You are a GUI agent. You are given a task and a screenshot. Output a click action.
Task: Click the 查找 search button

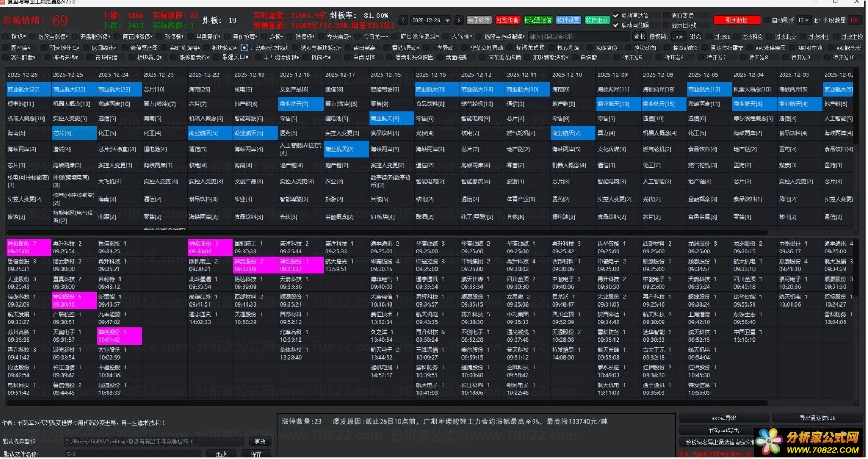tap(639, 36)
